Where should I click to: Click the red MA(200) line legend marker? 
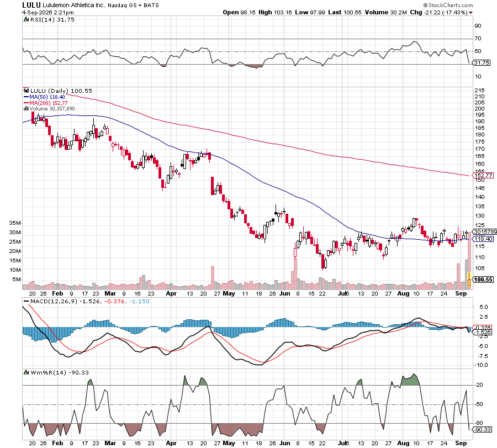27,103
